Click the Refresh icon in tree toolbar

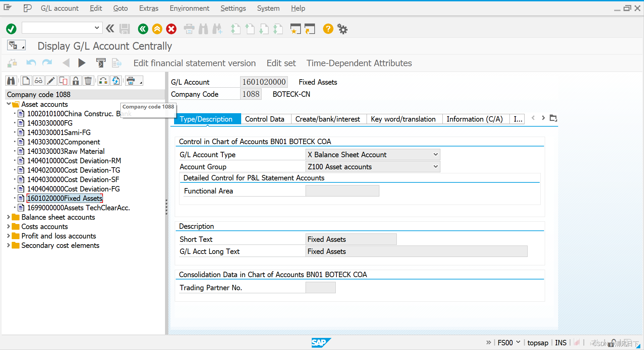[x=116, y=81]
